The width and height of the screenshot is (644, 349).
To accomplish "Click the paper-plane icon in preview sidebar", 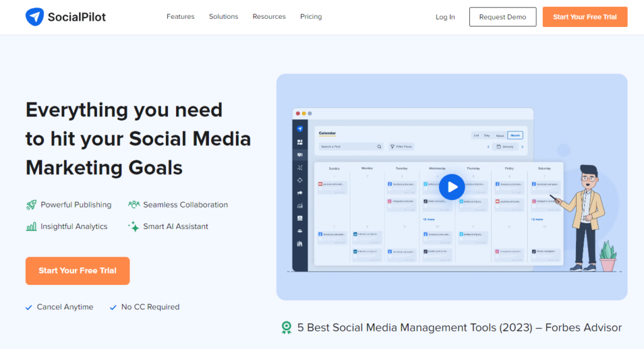I will [x=300, y=128].
